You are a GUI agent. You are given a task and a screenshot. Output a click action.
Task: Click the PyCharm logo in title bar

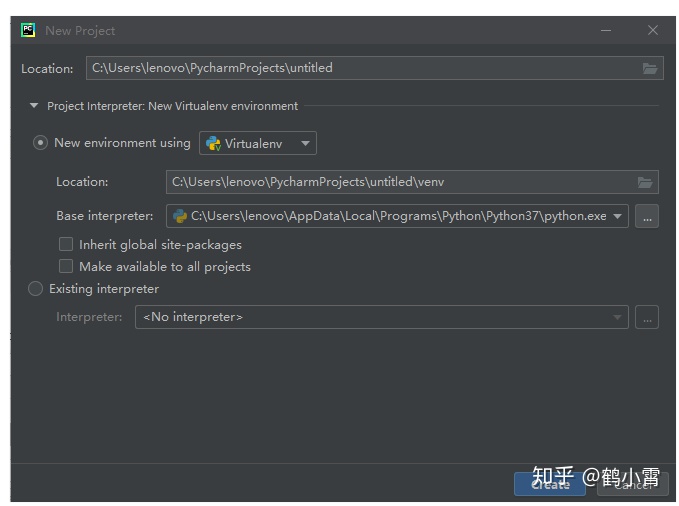coord(28,30)
